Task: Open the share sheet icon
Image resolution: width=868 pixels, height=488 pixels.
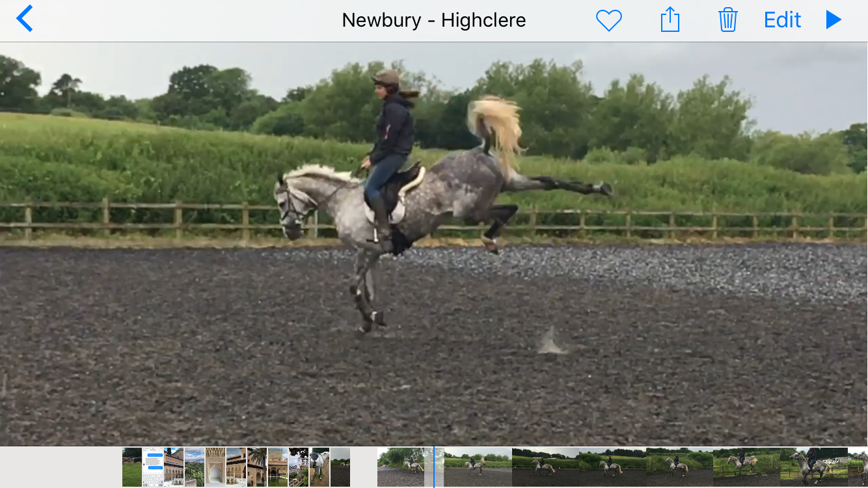Action: click(670, 20)
